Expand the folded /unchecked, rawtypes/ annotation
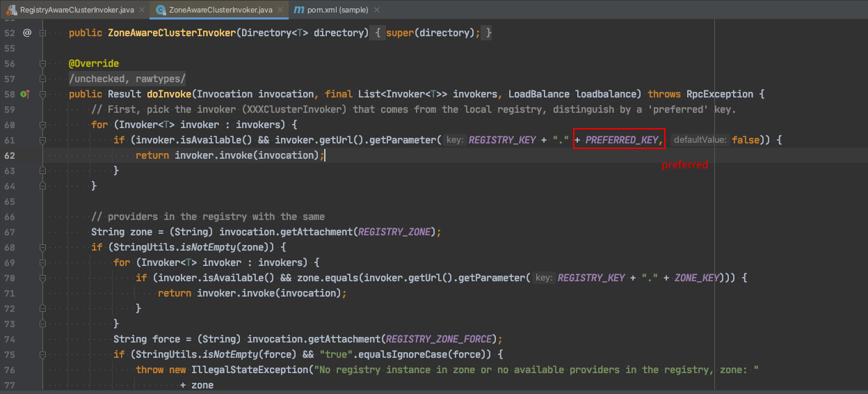Screen dimensions: 868x394 tap(127, 79)
